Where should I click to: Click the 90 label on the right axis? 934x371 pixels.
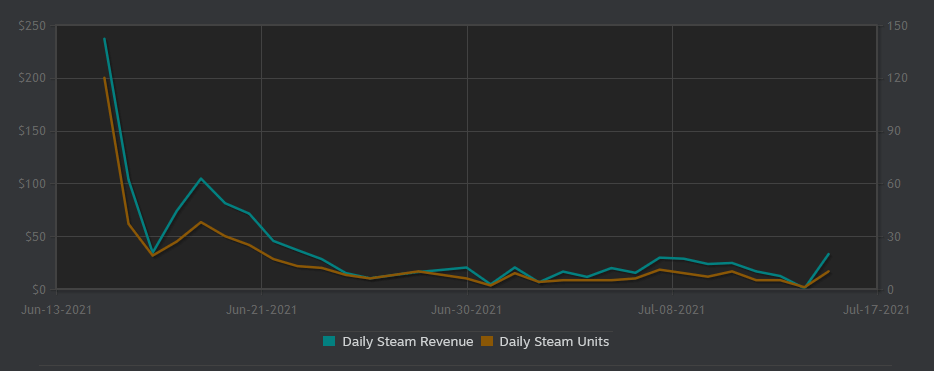[x=893, y=132]
